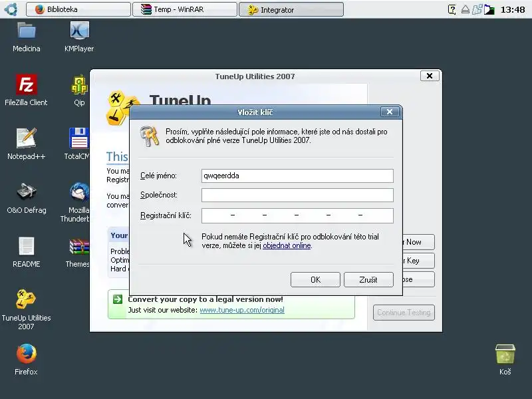Click the network computers tray icon
Image resolution: width=532 pixels, height=399 pixels.
pyautogui.click(x=477, y=9)
